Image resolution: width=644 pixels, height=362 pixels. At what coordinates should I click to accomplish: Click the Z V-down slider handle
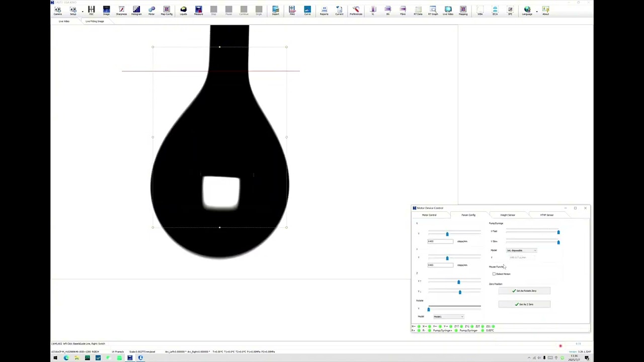point(459,292)
